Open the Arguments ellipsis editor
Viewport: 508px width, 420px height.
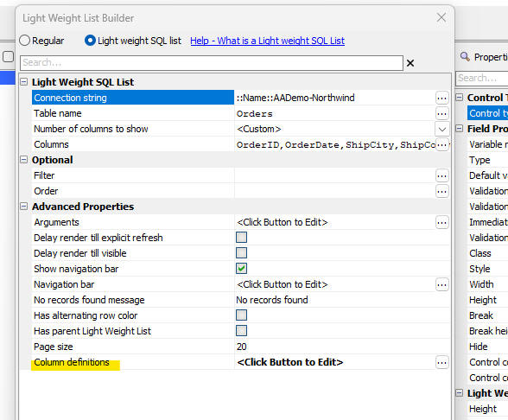tap(442, 222)
